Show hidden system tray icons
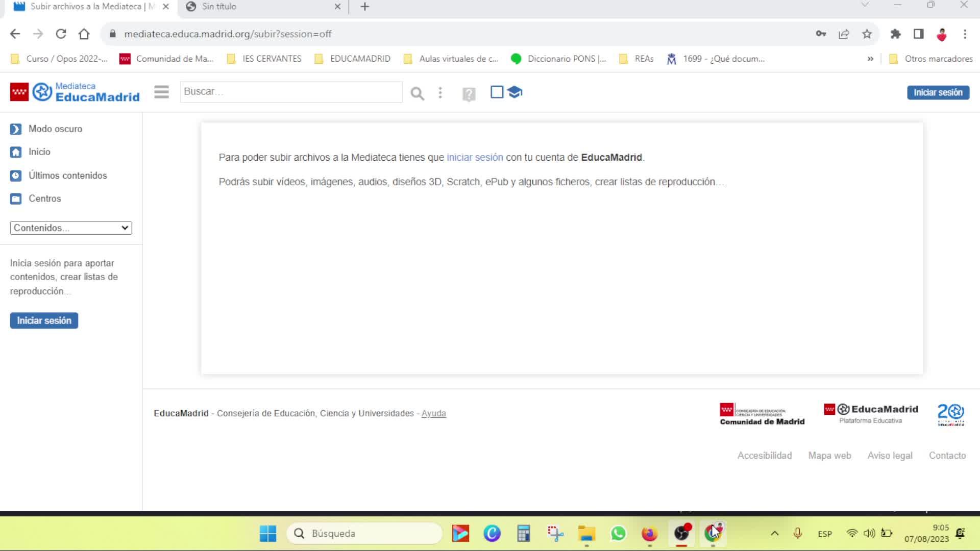Viewport: 980px width, 551px height. 774,534
